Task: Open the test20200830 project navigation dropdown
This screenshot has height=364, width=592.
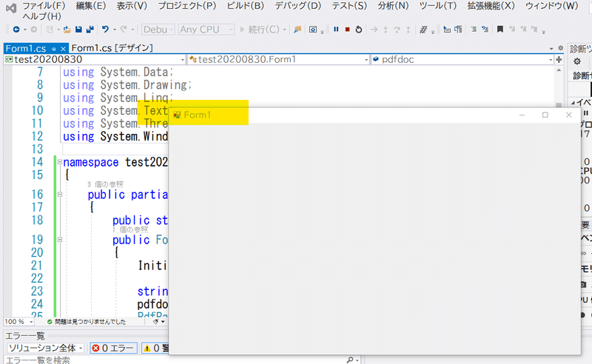Action: [95, 59]
